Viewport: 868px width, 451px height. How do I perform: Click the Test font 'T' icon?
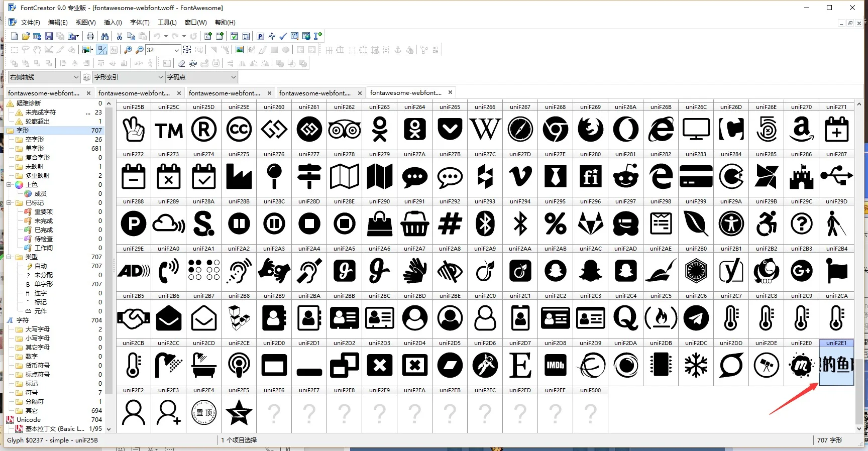point(246,36)
